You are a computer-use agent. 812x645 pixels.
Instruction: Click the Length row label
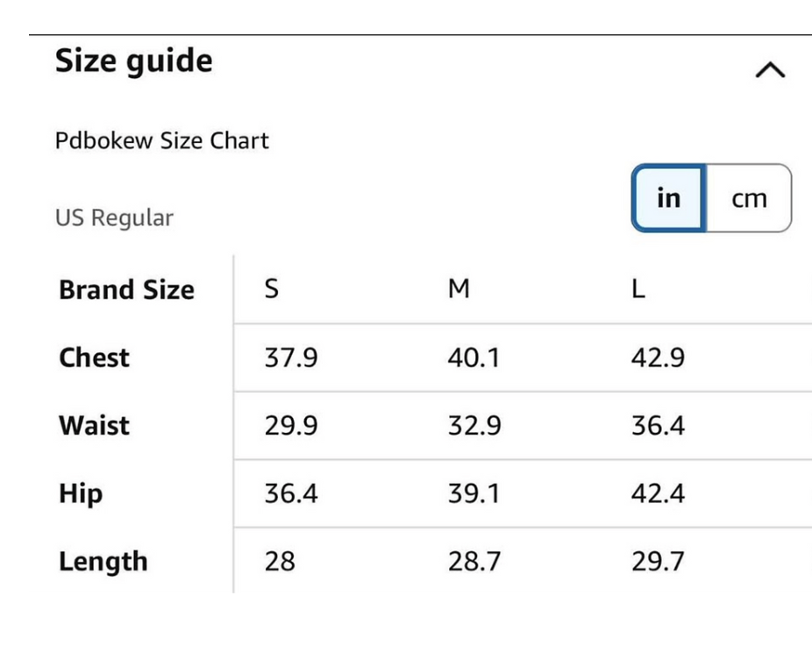click(x=103, y=562)
